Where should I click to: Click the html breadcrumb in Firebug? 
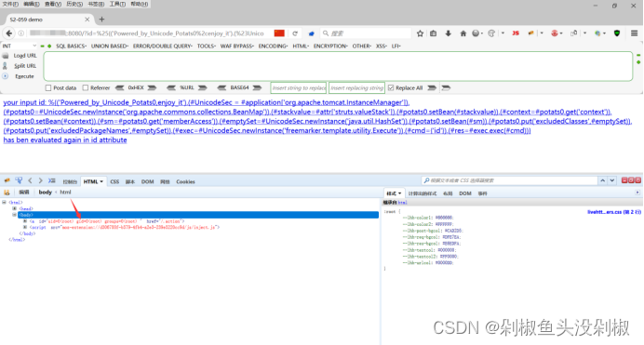click(x=66, y=192)
